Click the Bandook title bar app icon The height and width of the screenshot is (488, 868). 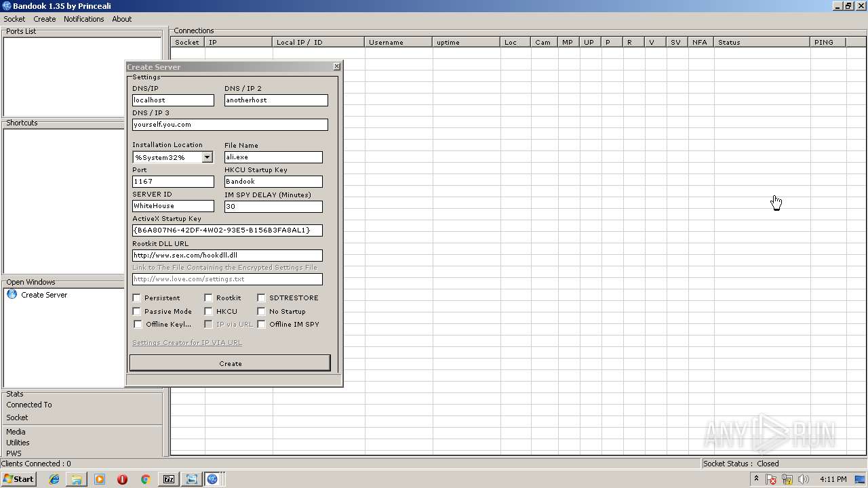coord(6,6)
